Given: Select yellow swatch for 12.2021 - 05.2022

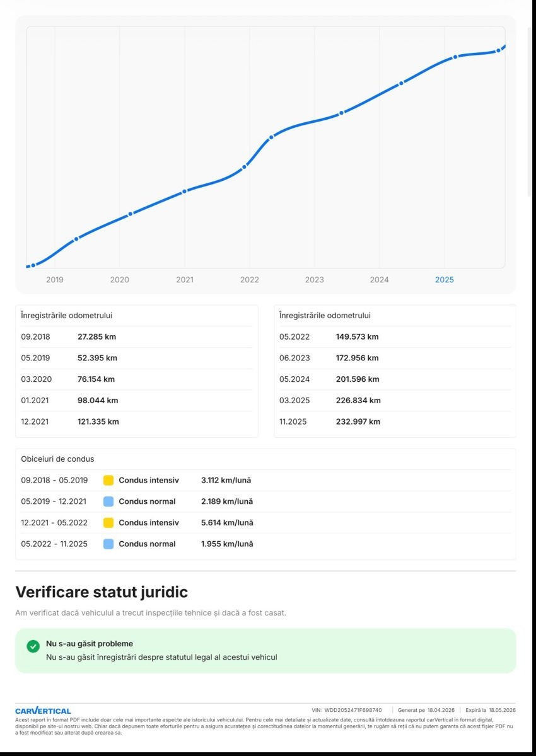Looking at the screenshot, I should tap(108, 523).
